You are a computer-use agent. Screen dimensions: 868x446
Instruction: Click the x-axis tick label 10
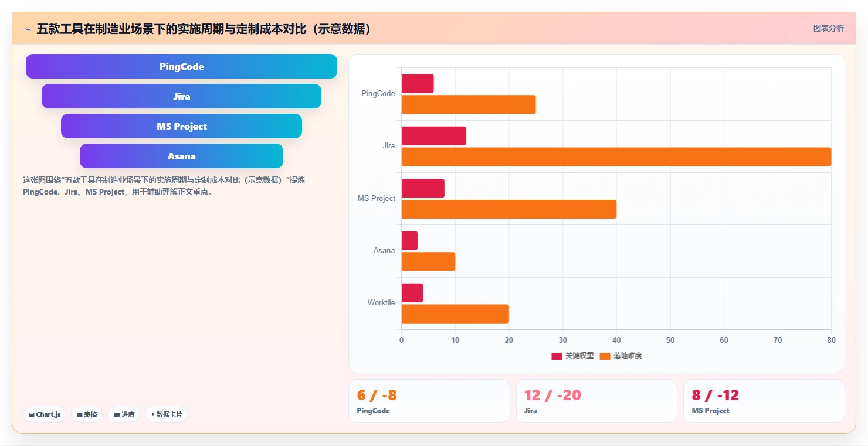coord(455,341)
